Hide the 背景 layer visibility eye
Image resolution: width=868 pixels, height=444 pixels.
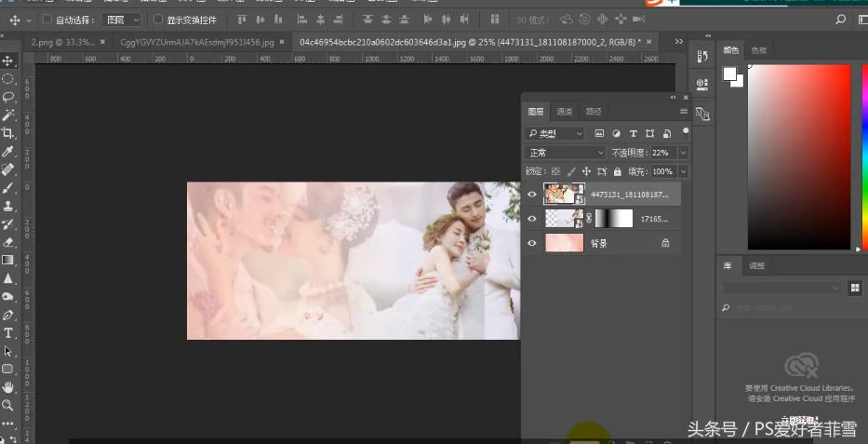[532, 243]
